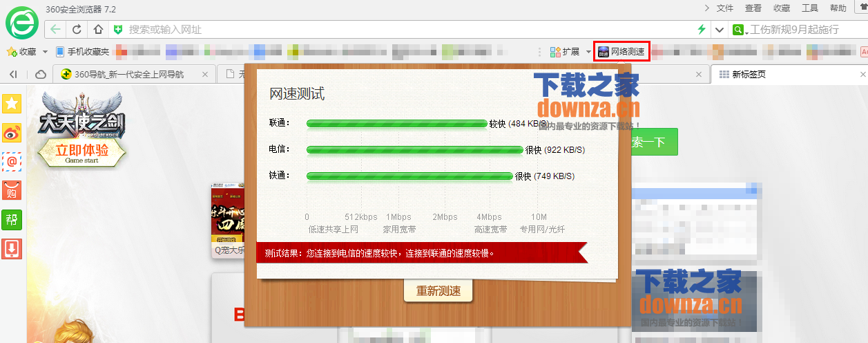Click the 专用网/光纤 scale label
This screenshot has width=868, height=343.
coord(542,230)
